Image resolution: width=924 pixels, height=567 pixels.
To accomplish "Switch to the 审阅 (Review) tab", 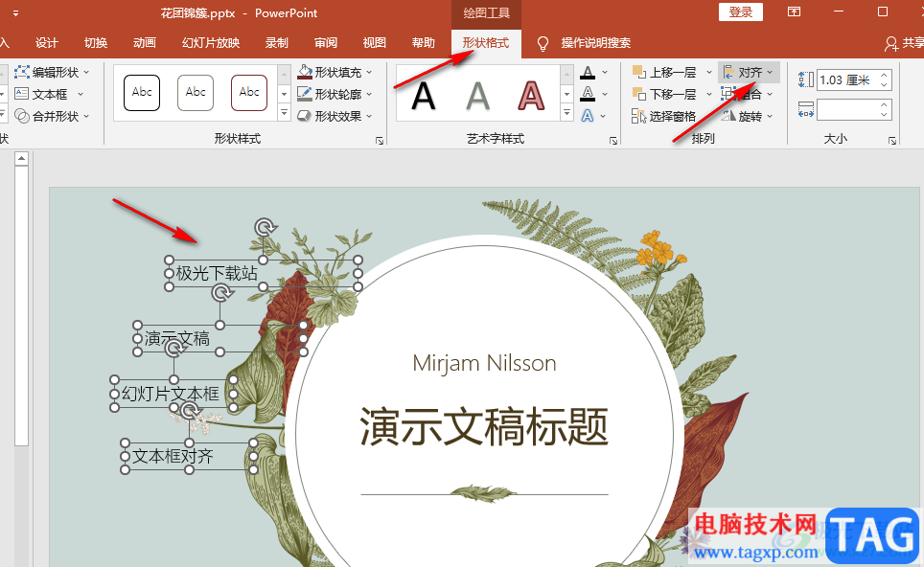I will pyautogui.click(x=325, y=42).
